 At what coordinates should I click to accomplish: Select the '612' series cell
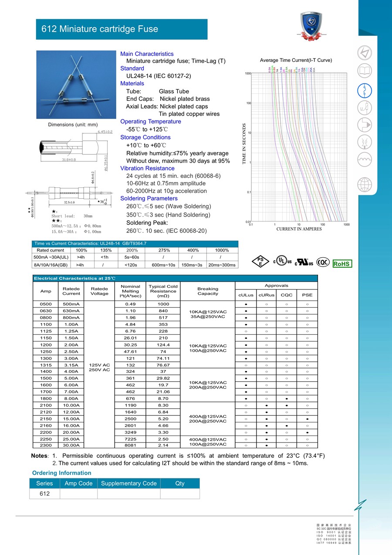(x=44, y=494)
